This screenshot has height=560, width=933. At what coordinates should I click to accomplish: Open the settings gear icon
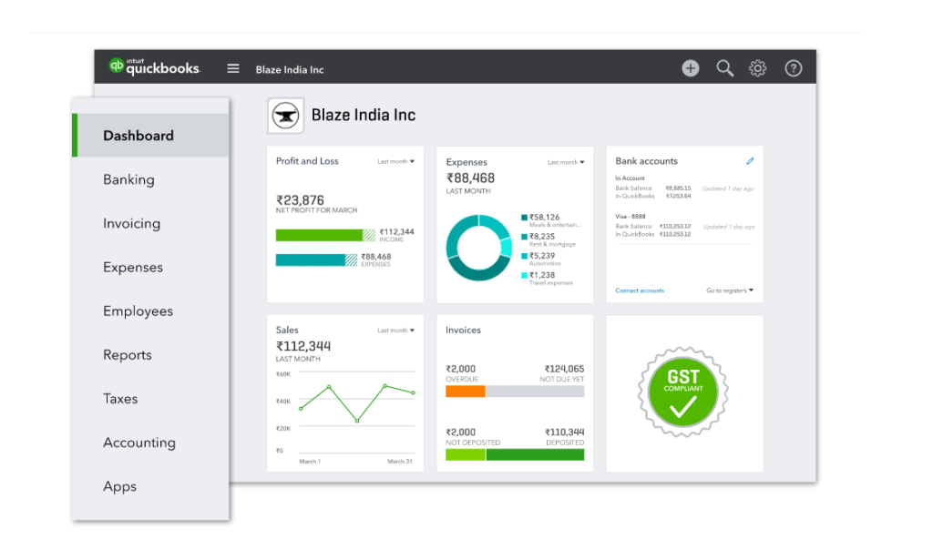(x=757, y=68)
